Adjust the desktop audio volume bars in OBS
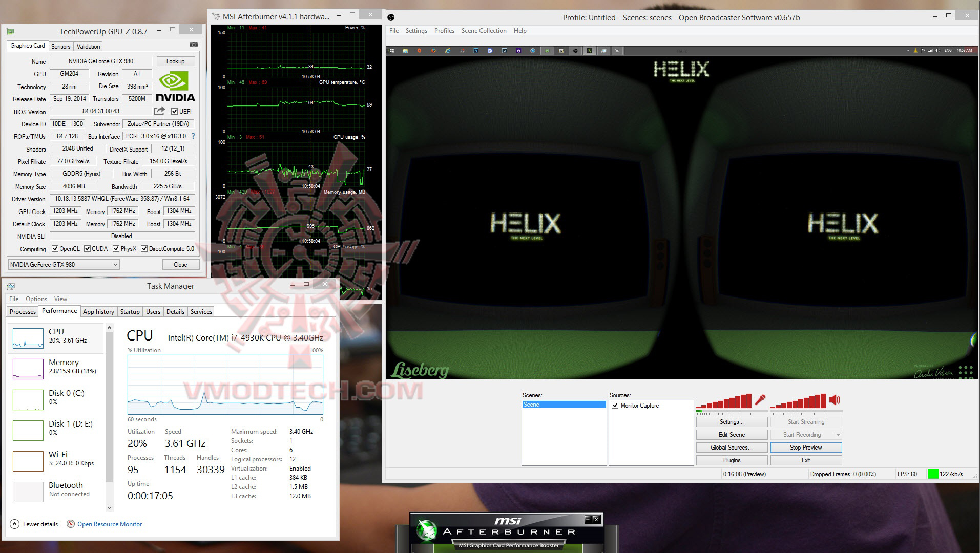Viewport: 980px width, 553px height. pyautogui.click(x=798, y=401)
